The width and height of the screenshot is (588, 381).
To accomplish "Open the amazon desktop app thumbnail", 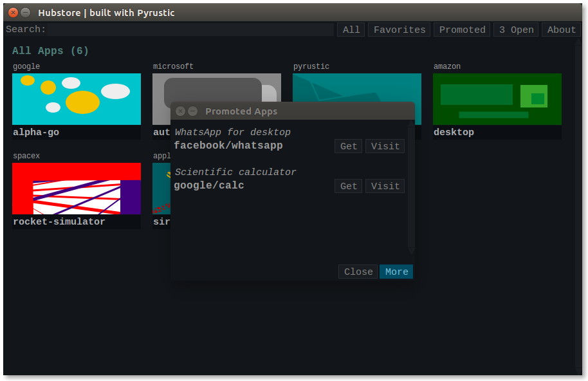I will [x=497, y=99].
